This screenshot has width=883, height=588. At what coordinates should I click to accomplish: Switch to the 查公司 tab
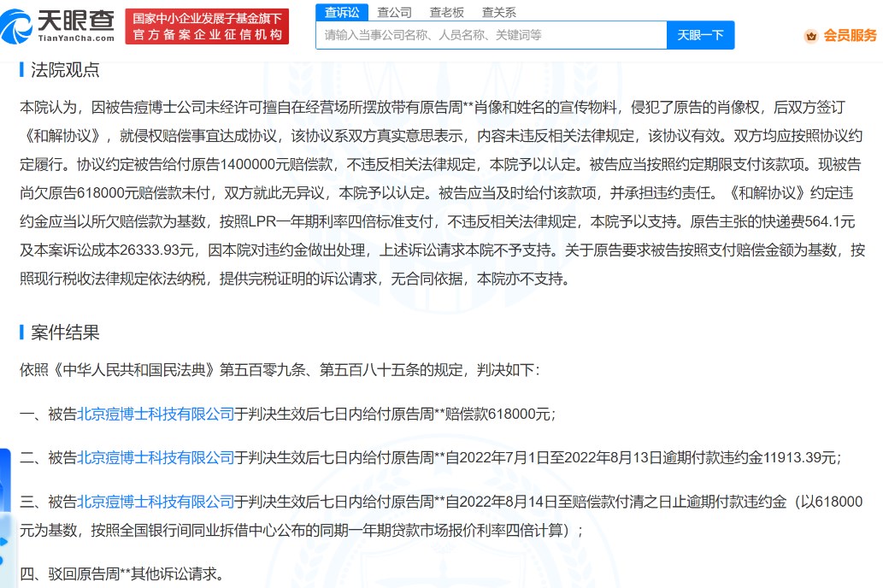(x=394, y=12)
